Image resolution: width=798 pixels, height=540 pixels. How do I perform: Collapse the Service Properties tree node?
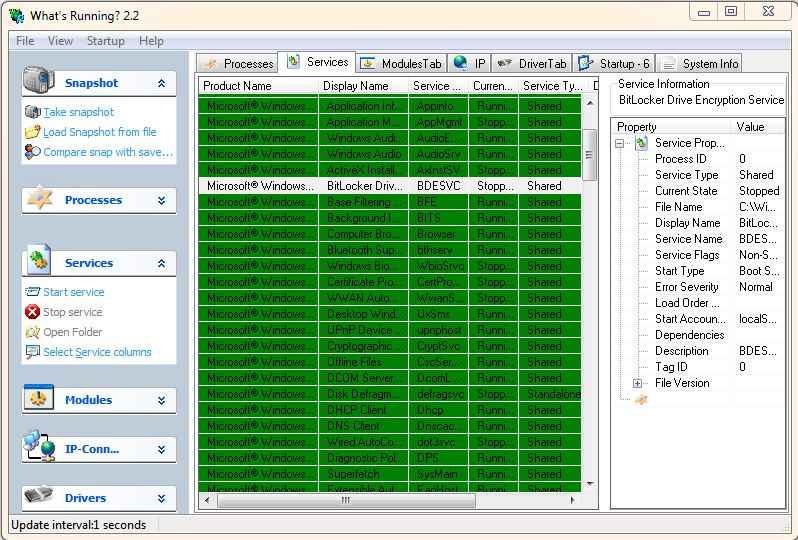[x=621, y=143]
